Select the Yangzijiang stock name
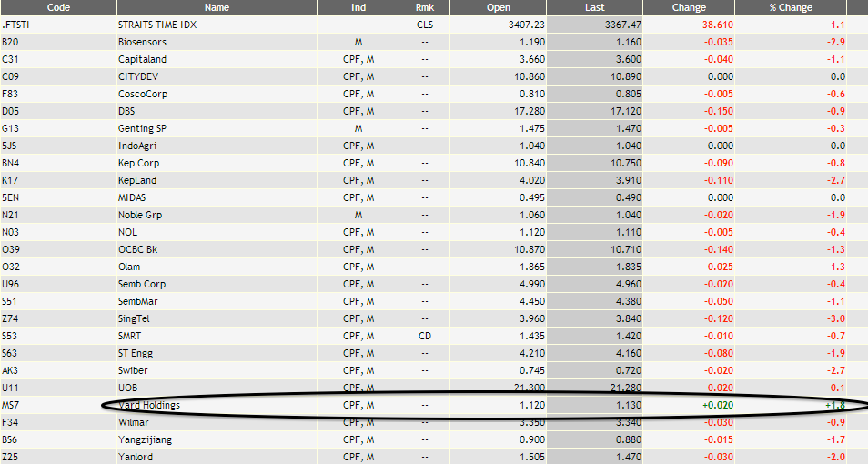This screenshot has width=868, height=464. pos(145,439)
